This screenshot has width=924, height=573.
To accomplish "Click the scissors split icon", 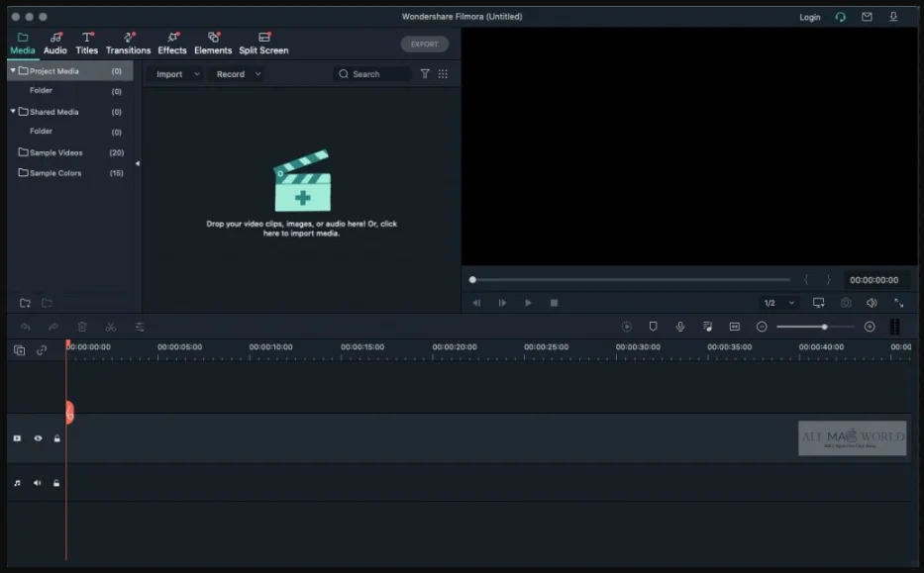I will (x=110, y=327).
